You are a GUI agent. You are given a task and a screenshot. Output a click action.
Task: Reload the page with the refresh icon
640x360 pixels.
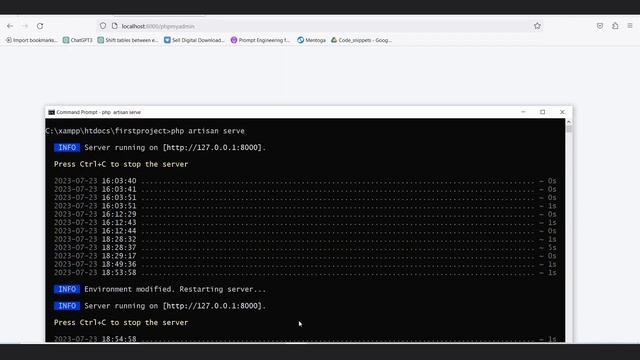40,26
